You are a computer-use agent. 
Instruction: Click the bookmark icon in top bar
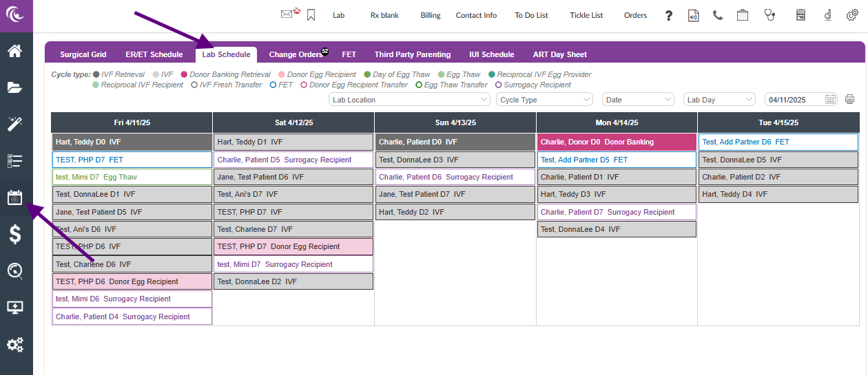[x=311, y=15]
